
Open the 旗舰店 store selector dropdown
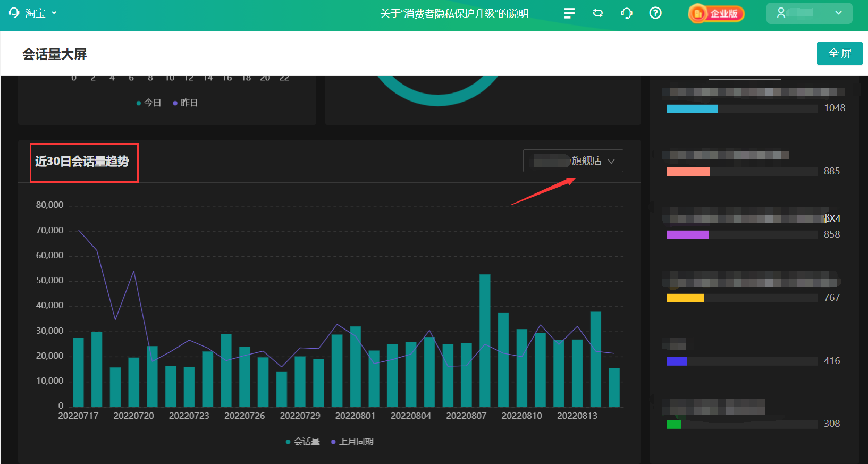click(573, 161)
